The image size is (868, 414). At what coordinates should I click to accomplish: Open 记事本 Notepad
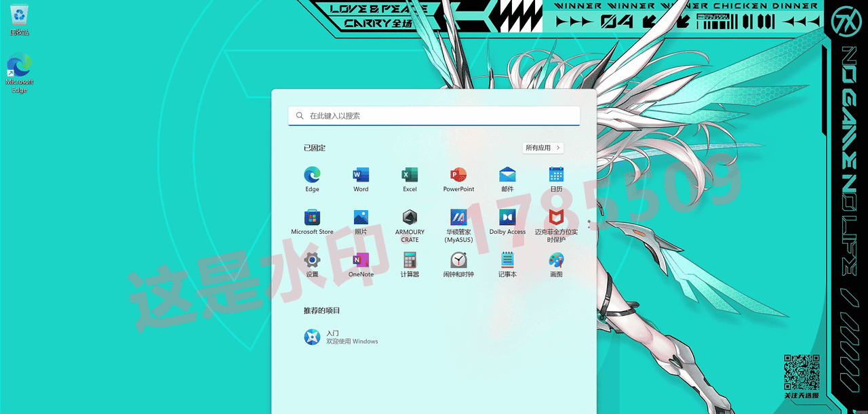point(507,261)
